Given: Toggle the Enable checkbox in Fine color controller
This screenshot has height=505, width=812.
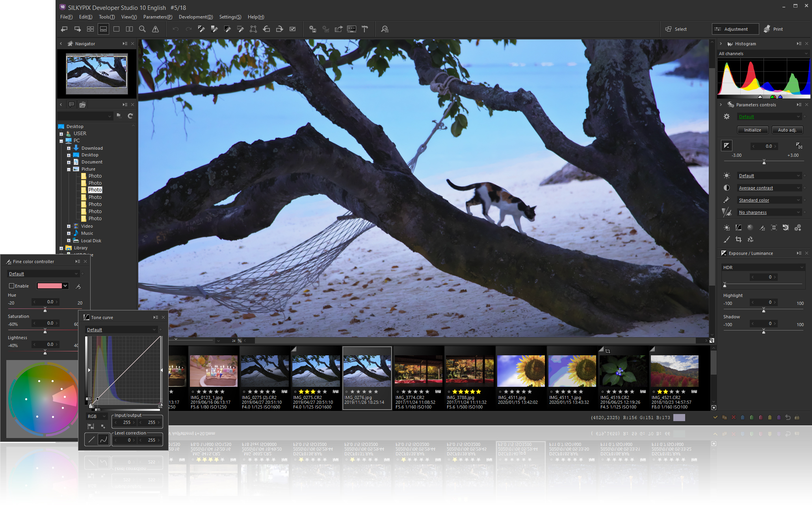Looking at the screenshot, I should 11,286.
